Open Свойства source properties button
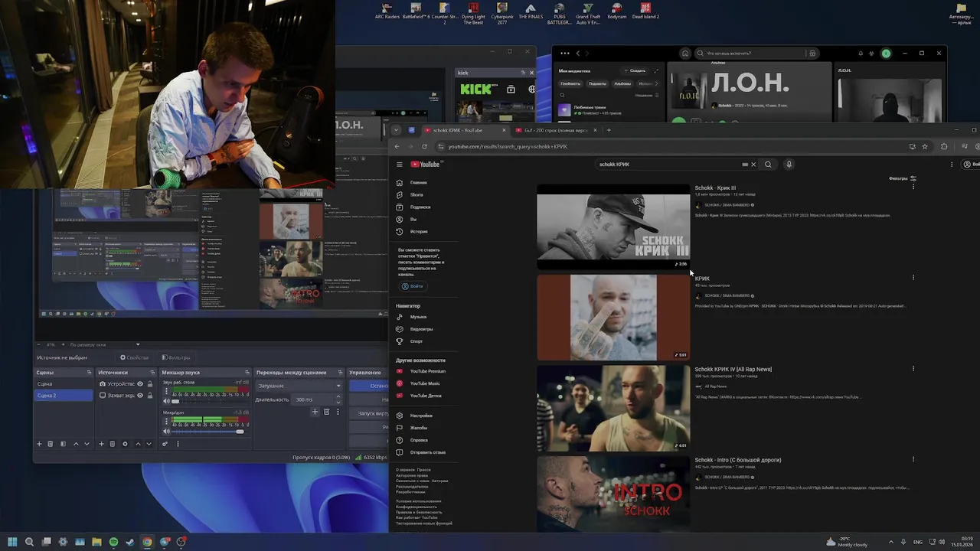 click(134, 357)
